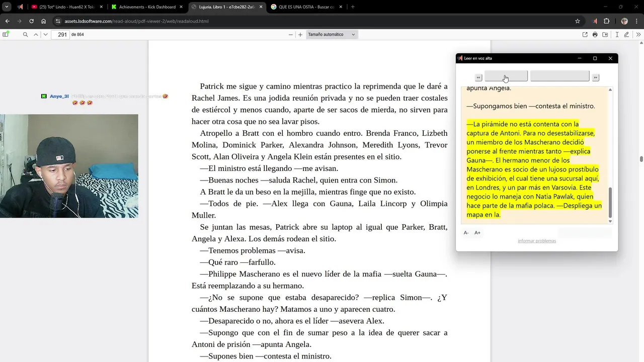Click the line '—Supones bien —contesta el ministro.'
644x362 pixels.
tap(266, 356)
